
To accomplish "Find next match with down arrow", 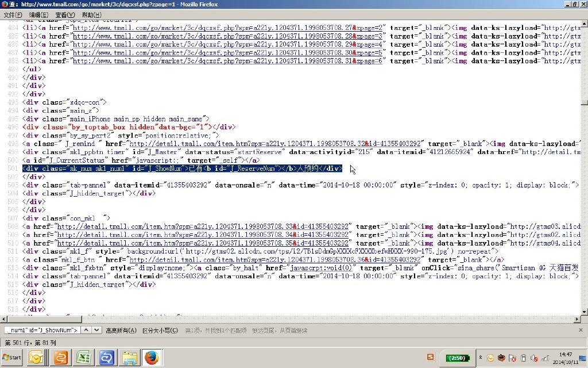I will [96, 330].
